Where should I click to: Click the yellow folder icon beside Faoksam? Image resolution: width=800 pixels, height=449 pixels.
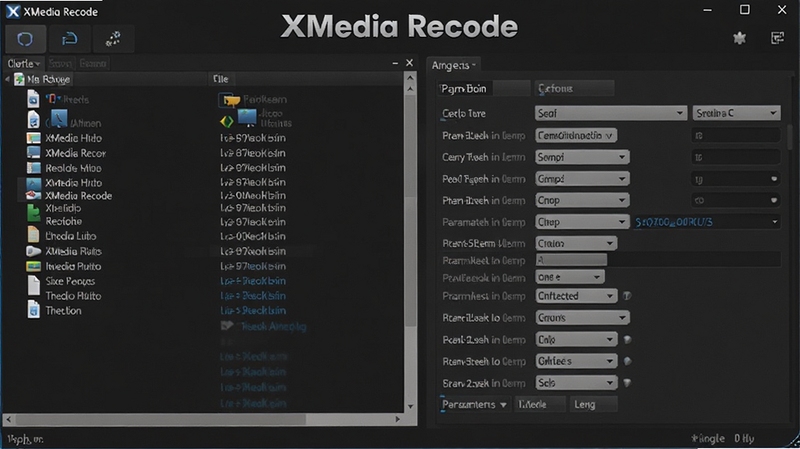point(230,99)
